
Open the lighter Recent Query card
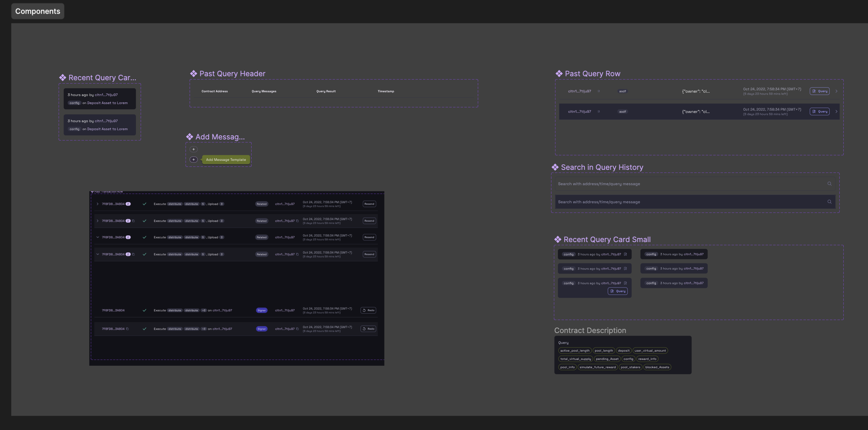pos(100,125)
